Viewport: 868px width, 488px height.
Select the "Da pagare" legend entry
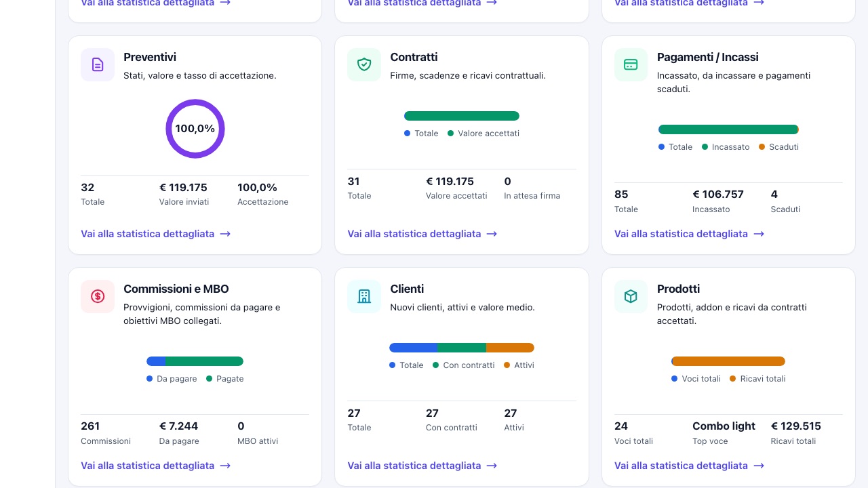[x=172, y=379]
